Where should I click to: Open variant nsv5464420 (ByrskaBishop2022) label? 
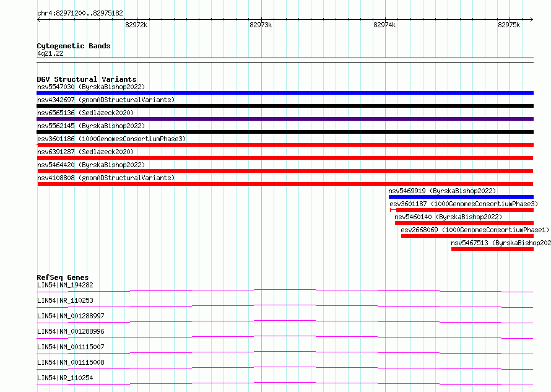pos(91,165)
